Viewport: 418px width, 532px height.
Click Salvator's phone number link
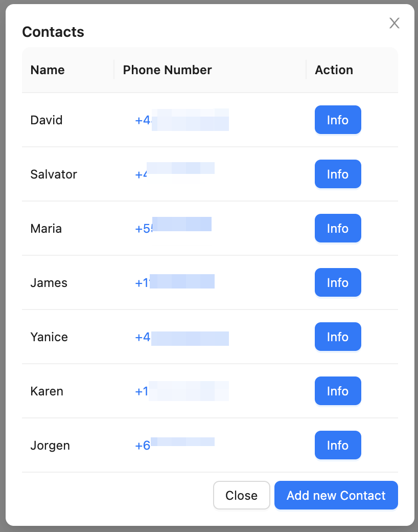(175, 174)
